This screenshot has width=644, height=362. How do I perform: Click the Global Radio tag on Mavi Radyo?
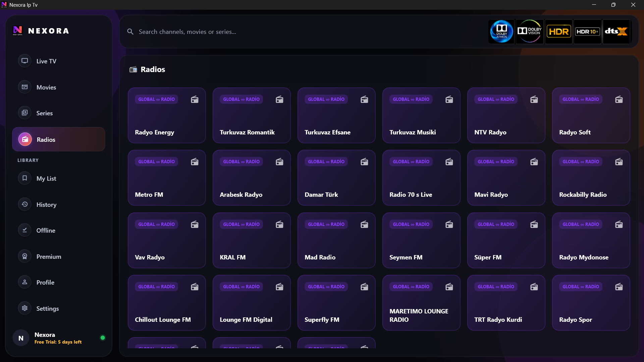click(496, 162)
